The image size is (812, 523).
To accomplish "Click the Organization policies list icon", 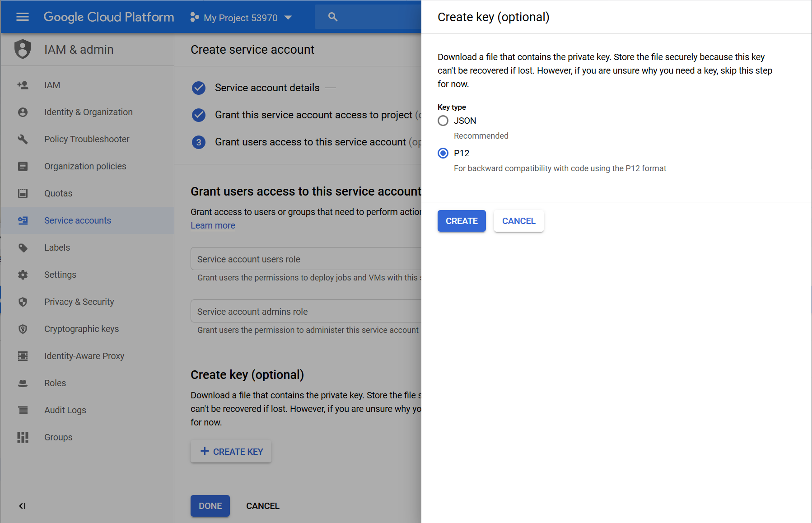I will [x=23, y=166].
